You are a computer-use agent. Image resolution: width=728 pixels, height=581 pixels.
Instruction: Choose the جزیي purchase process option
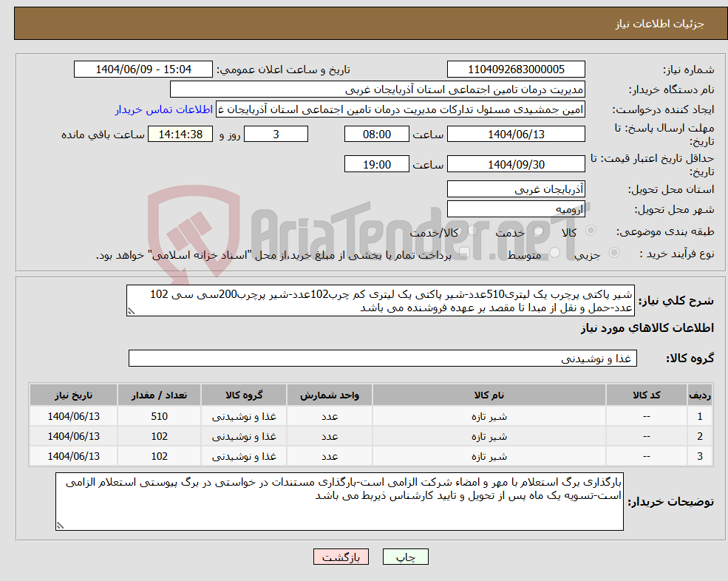coord(613,251)
